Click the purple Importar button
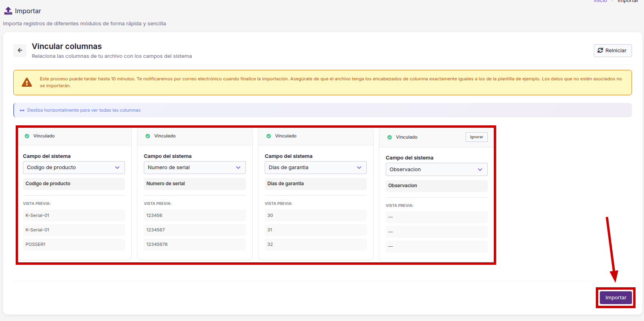Image resolution: width=644 pixels, height=321 pixels. pos(616,298)
